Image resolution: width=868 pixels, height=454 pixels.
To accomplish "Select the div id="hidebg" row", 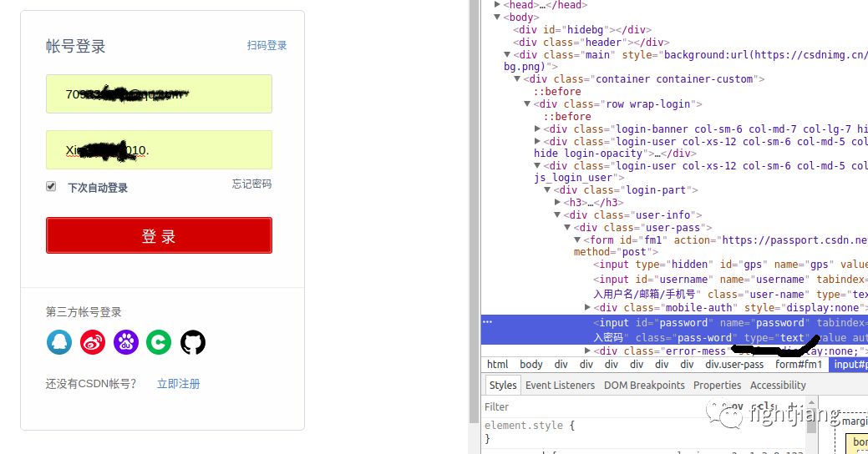I will (x=581, y=30).
